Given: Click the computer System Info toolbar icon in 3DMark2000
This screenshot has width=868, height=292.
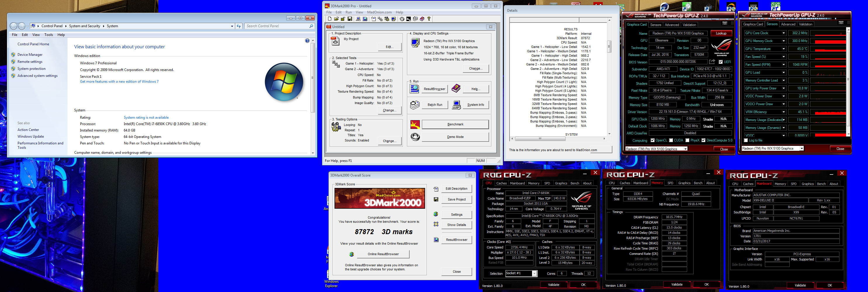Looking at the screenshot, I should 358,19.
